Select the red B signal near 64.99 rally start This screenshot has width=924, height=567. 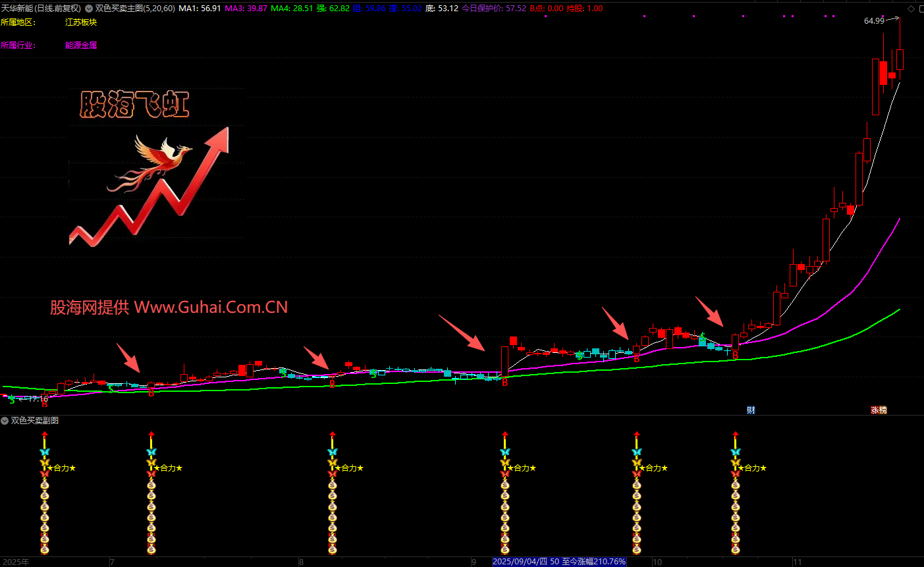click(736, 355)
